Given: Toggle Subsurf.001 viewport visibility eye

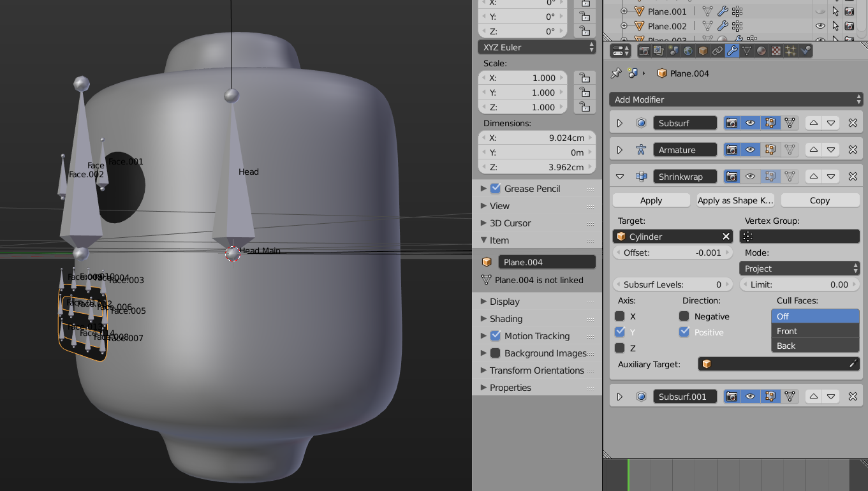Looking at the screenshot, I should click(751, 397).
